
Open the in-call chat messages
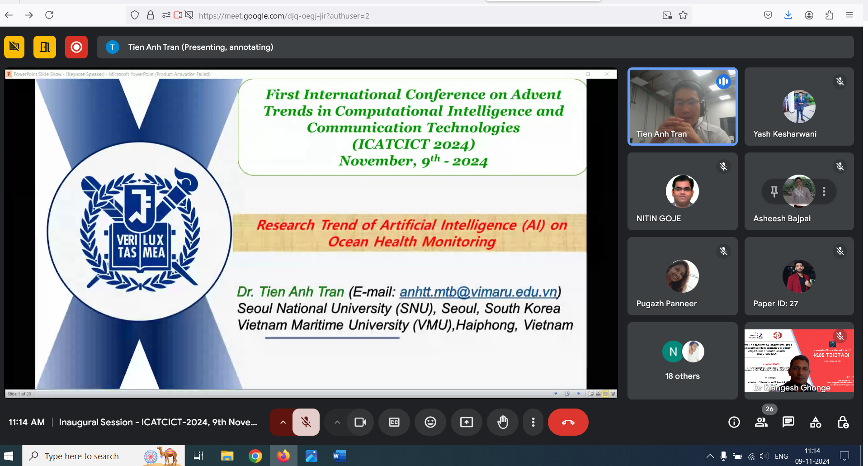point(788,422)
